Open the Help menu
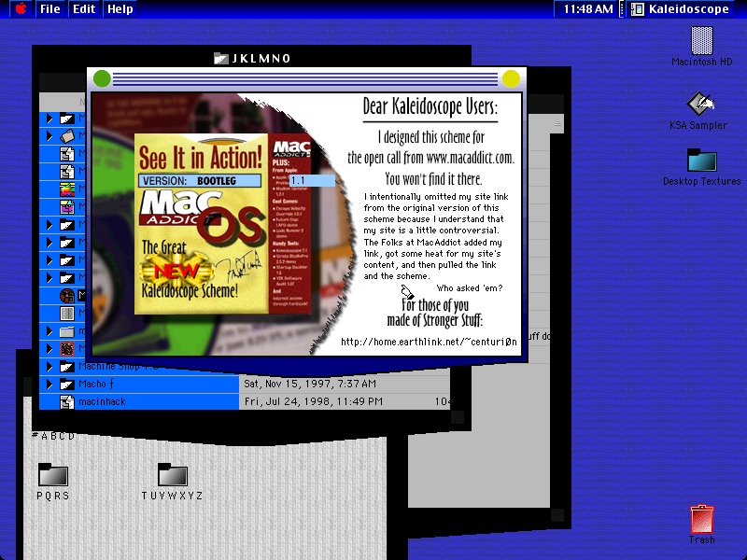The height and width of the screenshot is (560, 747). point(120,8)
